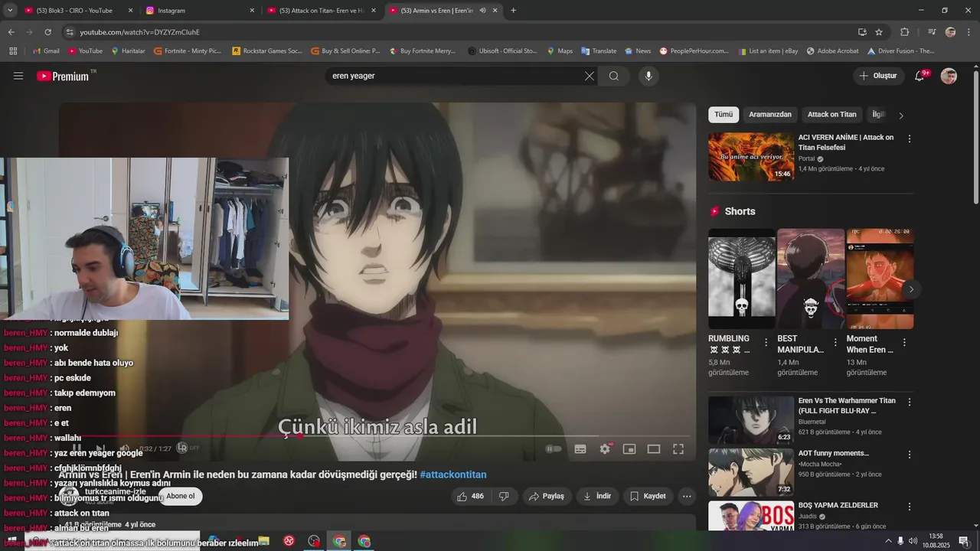This screenshot has width=980, height=551.
Task: Start voice search with the microphone
Action: (x=648, y=76)
